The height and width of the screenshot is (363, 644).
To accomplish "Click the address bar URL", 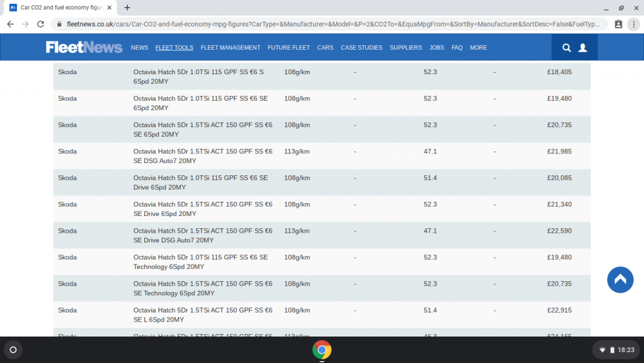I will pyautogui.click(x=333, y=25).
